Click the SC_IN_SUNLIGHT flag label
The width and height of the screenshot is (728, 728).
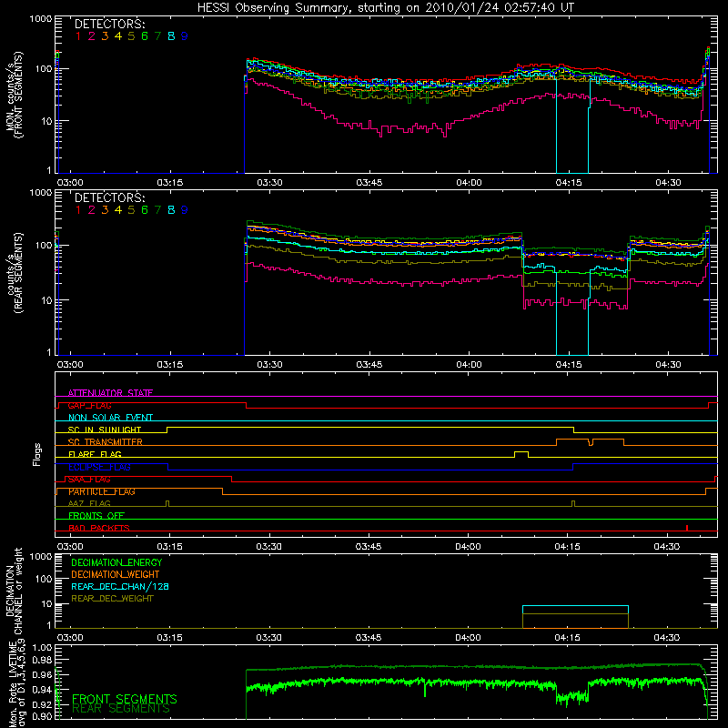105,430
